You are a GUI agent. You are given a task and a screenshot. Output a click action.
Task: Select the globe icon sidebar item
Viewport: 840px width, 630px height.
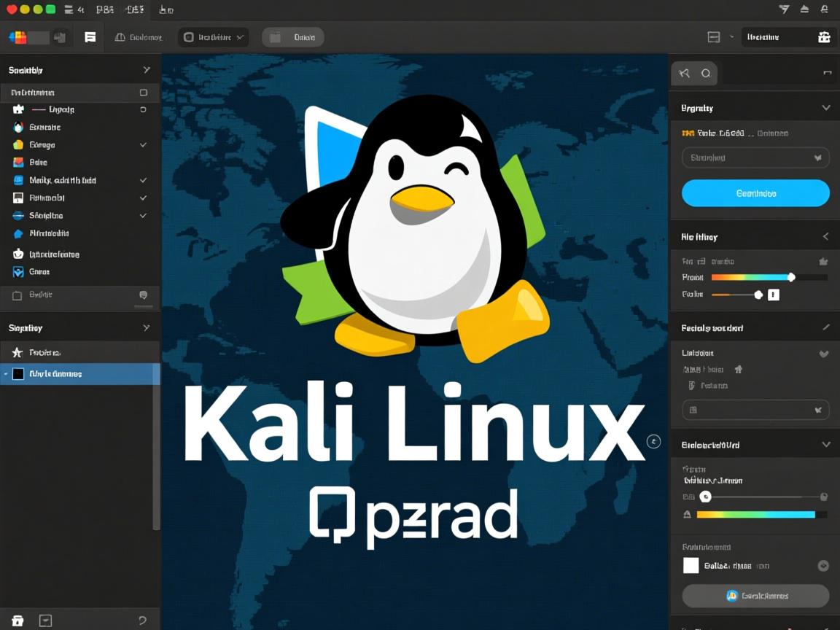[17, 215]
